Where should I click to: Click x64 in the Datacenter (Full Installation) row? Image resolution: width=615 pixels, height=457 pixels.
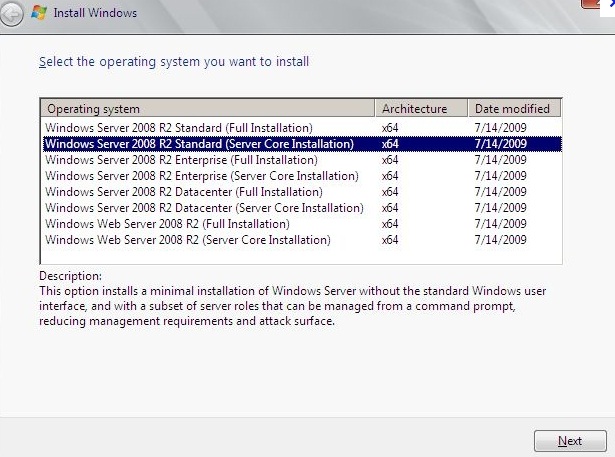[x=390, y=192]
